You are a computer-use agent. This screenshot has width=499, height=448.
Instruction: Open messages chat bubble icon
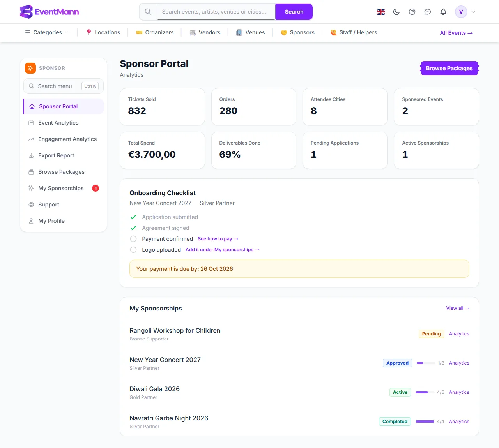428,12
